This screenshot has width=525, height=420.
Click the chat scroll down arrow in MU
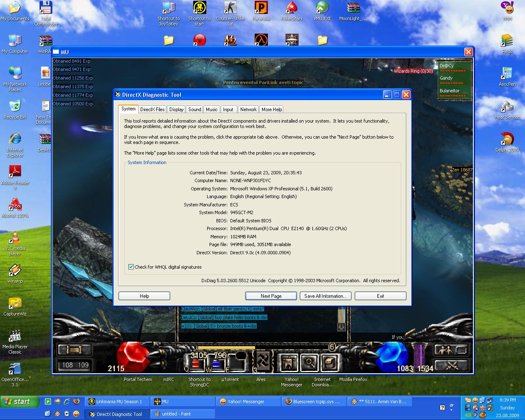[x=341, y=327]
